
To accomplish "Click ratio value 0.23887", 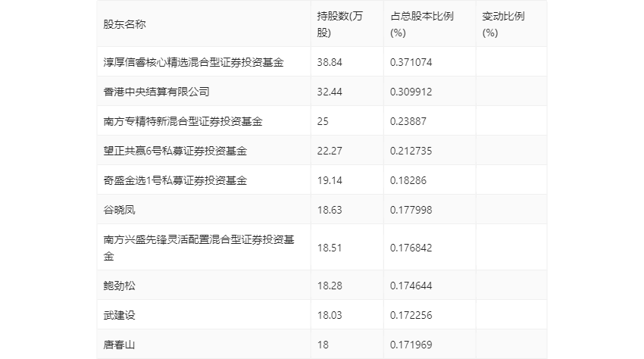I will coord(408,121).
